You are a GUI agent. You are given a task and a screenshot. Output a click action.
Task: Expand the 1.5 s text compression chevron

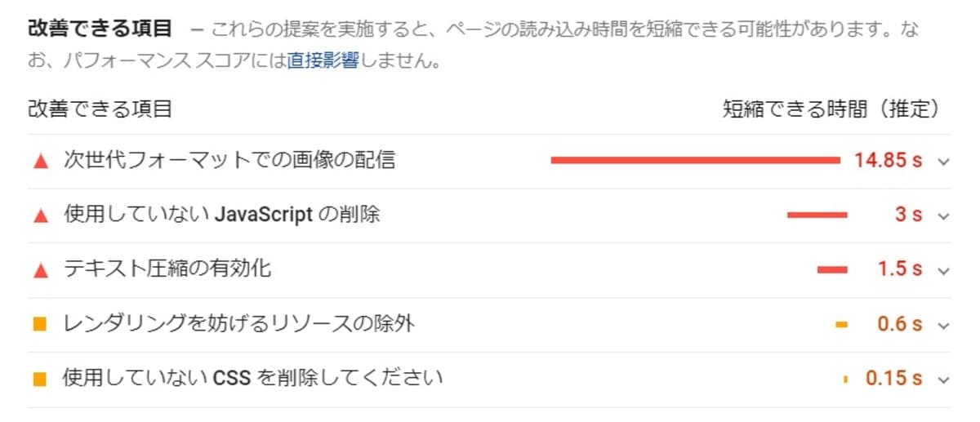pos(944,270)
